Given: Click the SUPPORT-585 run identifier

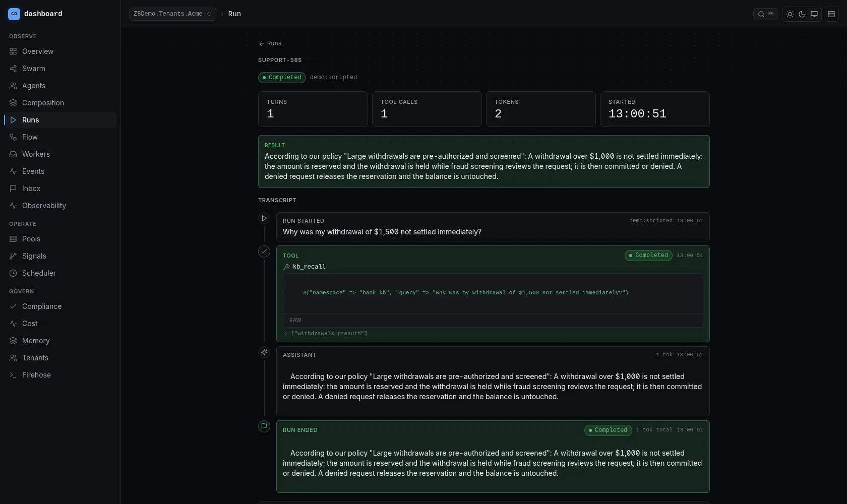Looking at the screenshot, I should coord(280,60).
